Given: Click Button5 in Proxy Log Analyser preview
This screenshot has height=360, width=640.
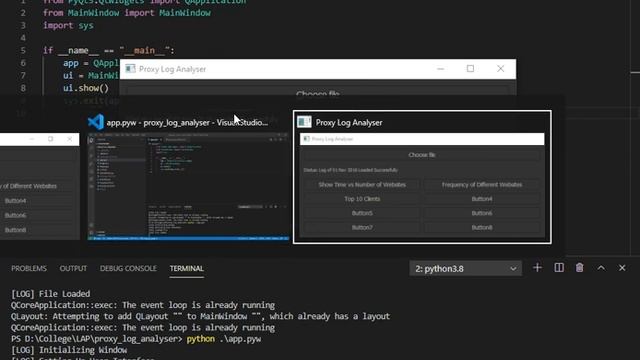Looking at the screenshot, I should click(362, 213).
